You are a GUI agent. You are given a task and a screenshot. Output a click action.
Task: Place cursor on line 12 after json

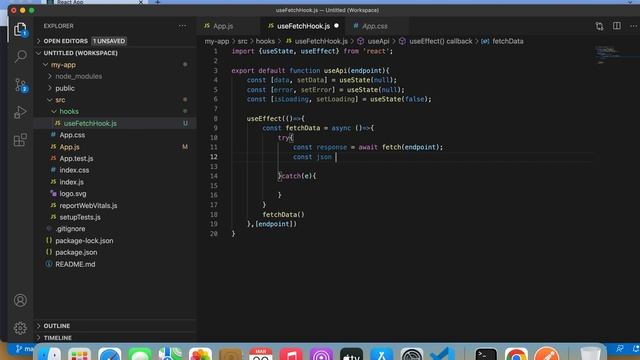(336, 157)
